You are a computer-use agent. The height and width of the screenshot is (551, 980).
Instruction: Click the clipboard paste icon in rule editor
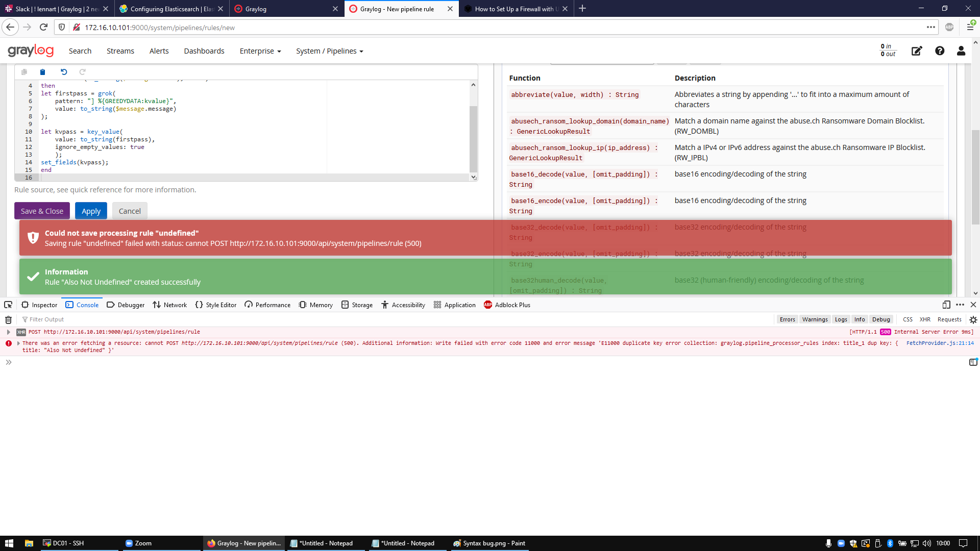(43, 72)
